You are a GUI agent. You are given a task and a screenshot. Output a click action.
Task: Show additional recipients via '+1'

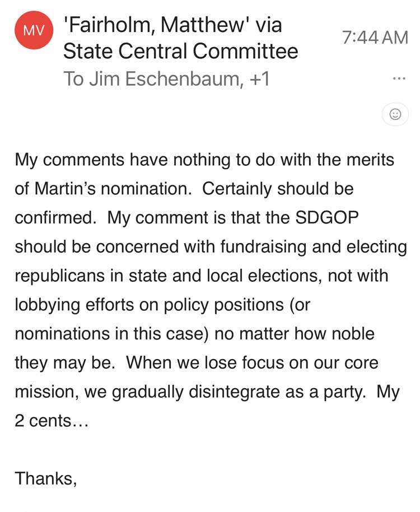tap(259, 78)
